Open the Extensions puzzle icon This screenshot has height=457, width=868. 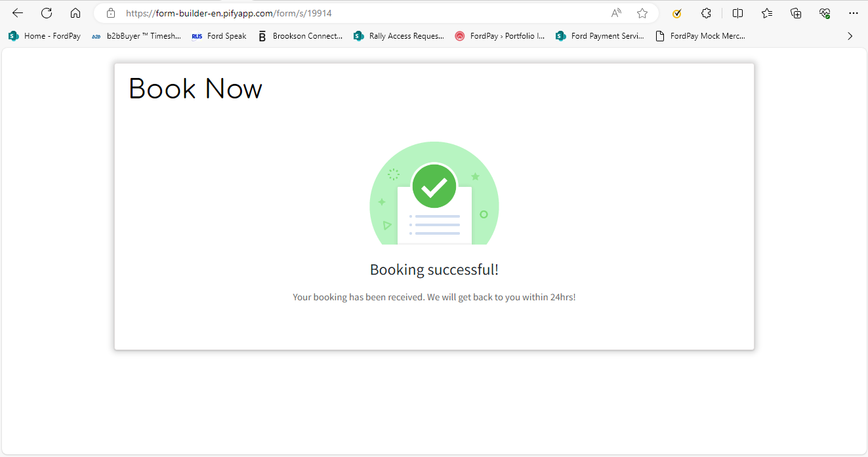coord(706,13)
